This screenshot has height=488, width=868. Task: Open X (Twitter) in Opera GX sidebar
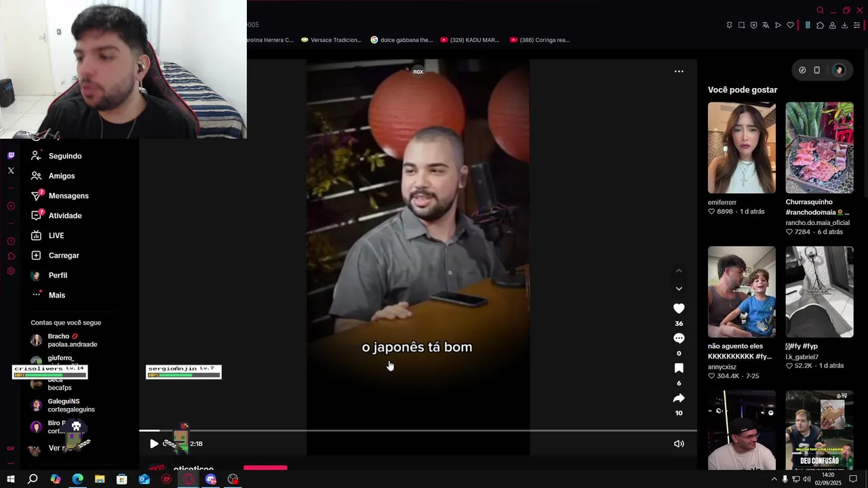(11, 171)
